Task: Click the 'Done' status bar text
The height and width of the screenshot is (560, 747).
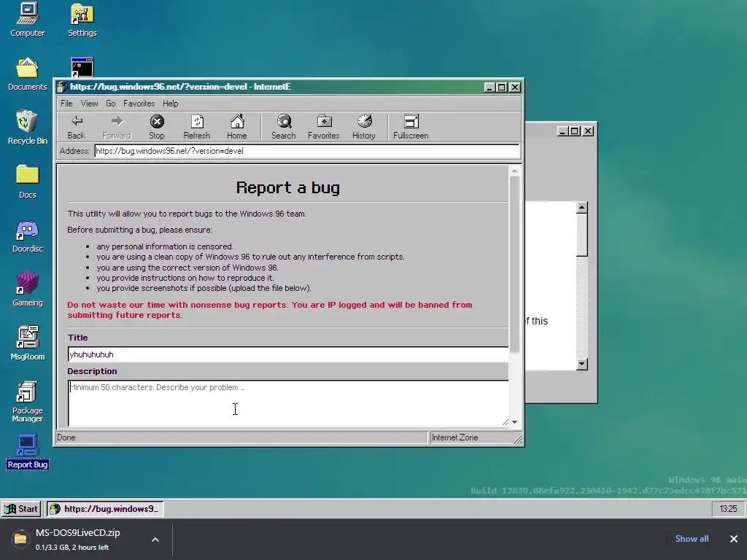Action: tap(66, 437)
